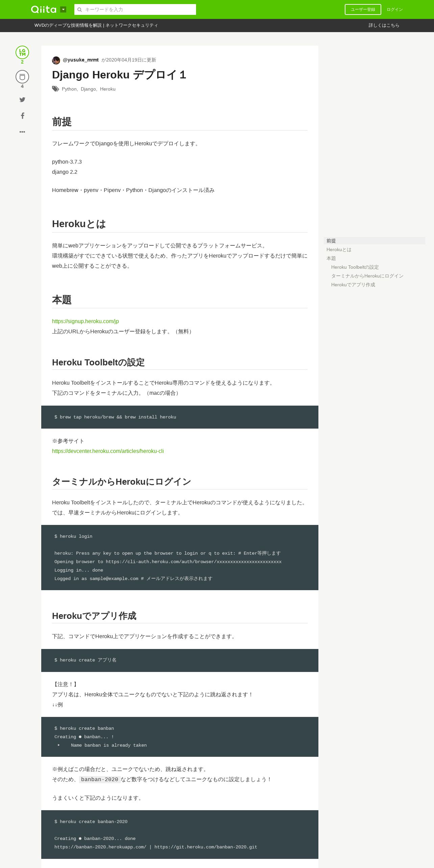Click the ※参考サイト text
Screen dimensions: 434x868
pos(68,441)
